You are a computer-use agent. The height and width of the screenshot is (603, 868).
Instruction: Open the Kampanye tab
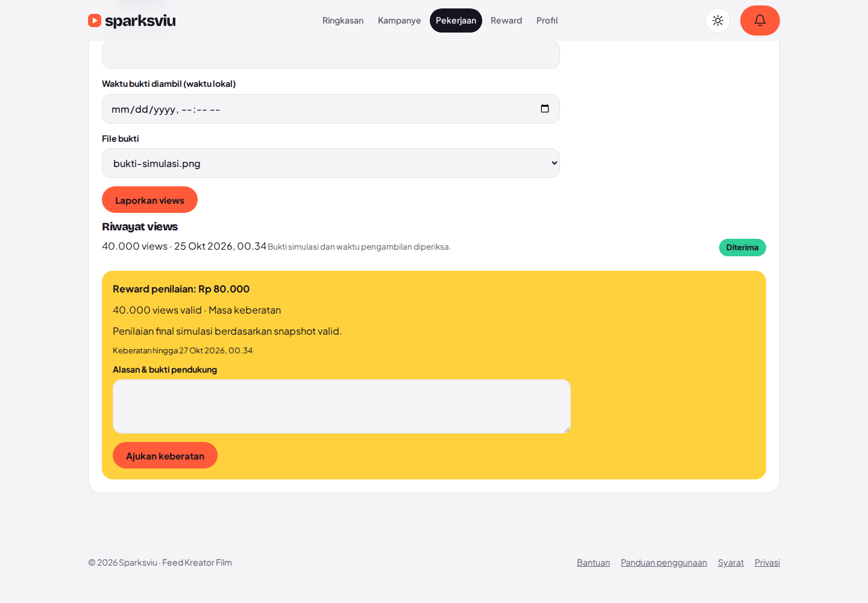[400, 21]
